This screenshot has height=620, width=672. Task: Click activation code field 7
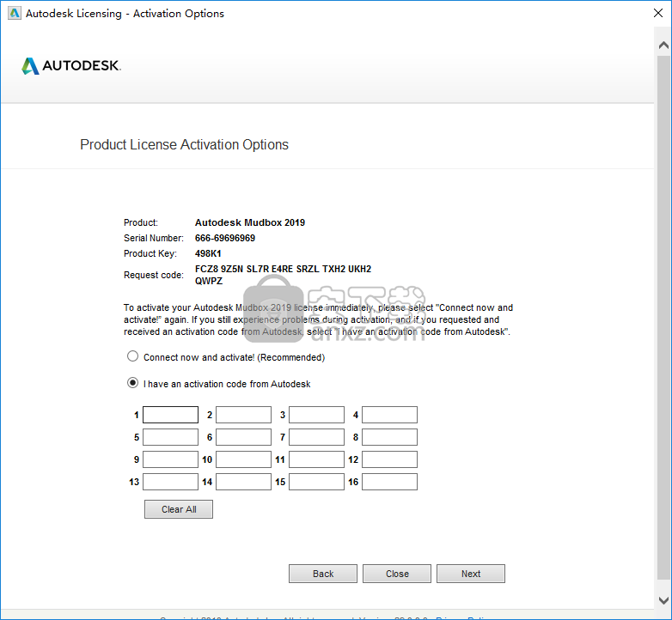[x=316, y=437]
